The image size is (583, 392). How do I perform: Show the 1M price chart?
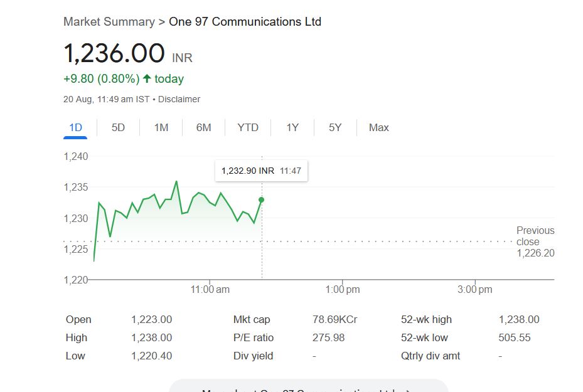tap(161, 128)
